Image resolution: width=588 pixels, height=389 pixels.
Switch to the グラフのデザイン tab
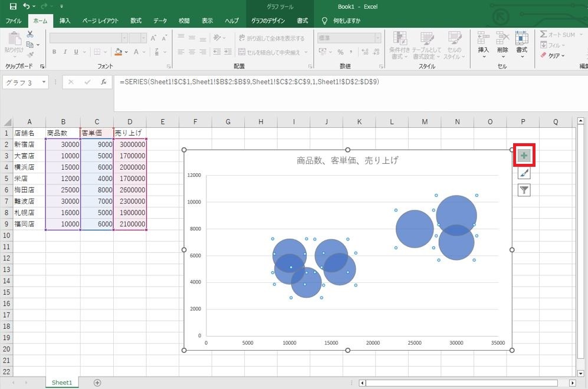268,21
